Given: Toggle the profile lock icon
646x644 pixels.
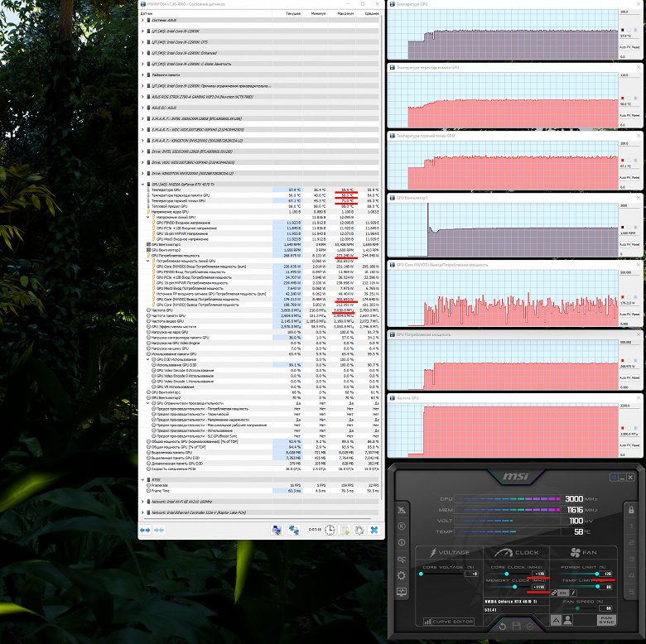Looking at the screenshot, I should click(631, 510).
